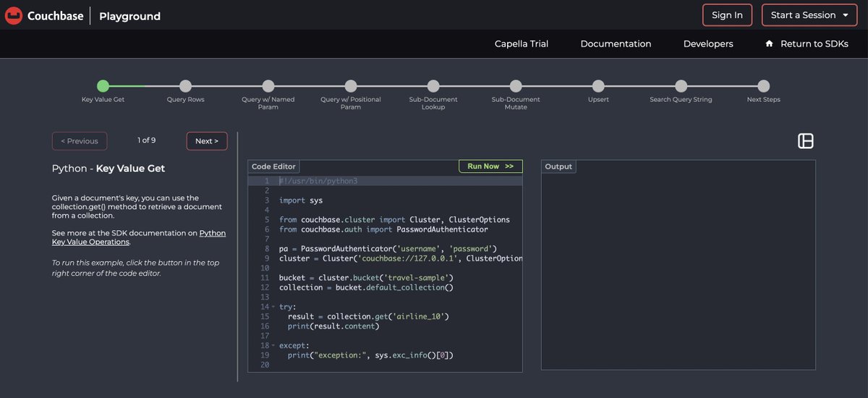Click the '1 of 9' page indicator
The width and height of the screenshot is (868, 398).
[147, 140]
